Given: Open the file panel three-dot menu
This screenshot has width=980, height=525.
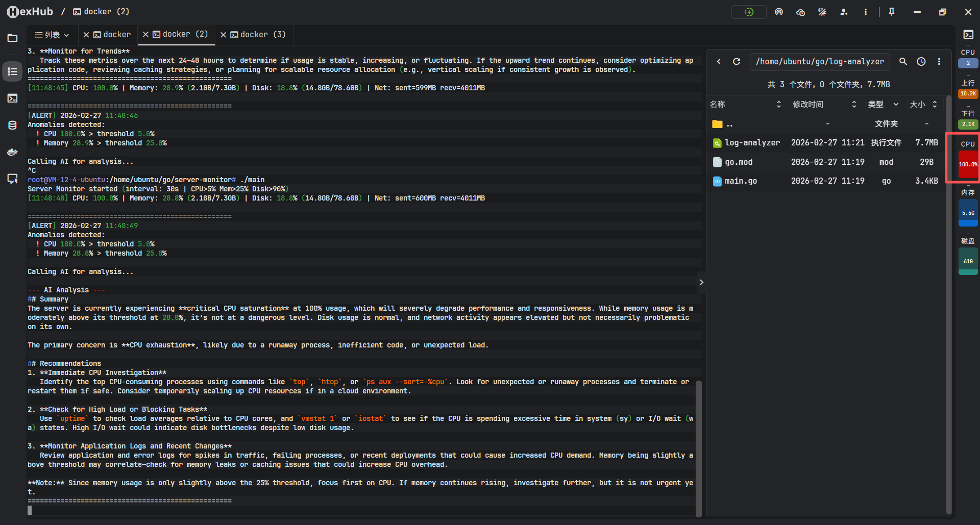Looking at the screenshot, I should (939, 62).
